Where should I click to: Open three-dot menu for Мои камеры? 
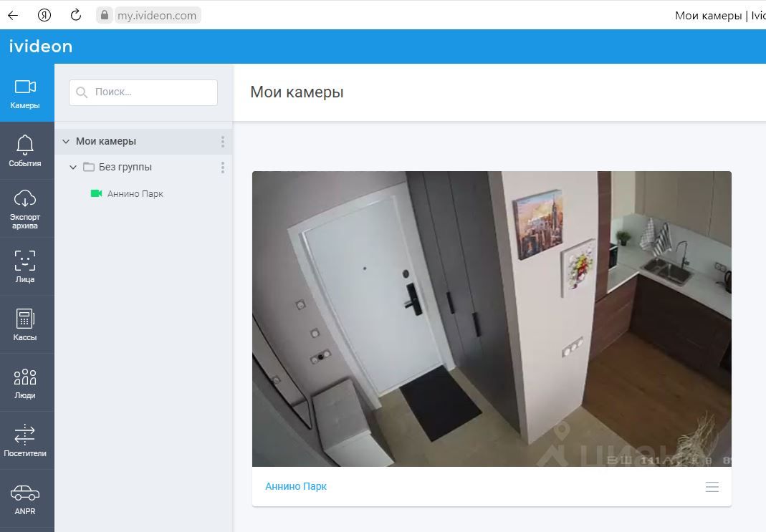click(x=223, y=142)
